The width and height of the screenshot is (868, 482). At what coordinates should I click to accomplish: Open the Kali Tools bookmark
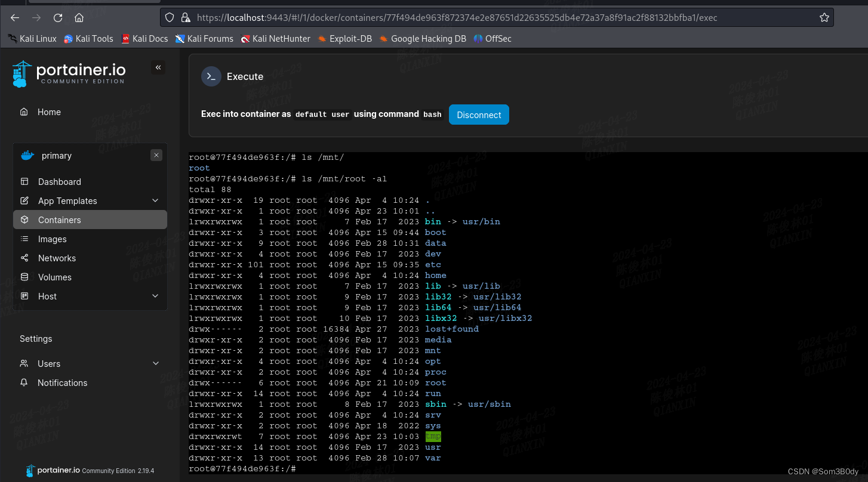88,39
